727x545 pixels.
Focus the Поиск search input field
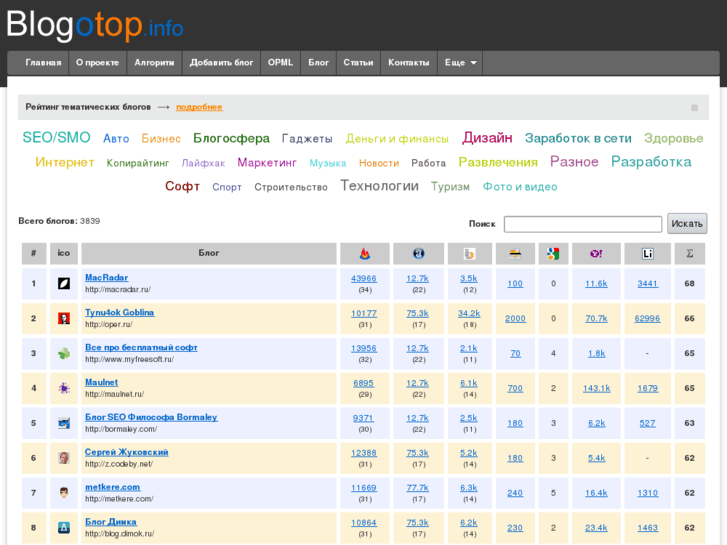(x=583, y=224)
